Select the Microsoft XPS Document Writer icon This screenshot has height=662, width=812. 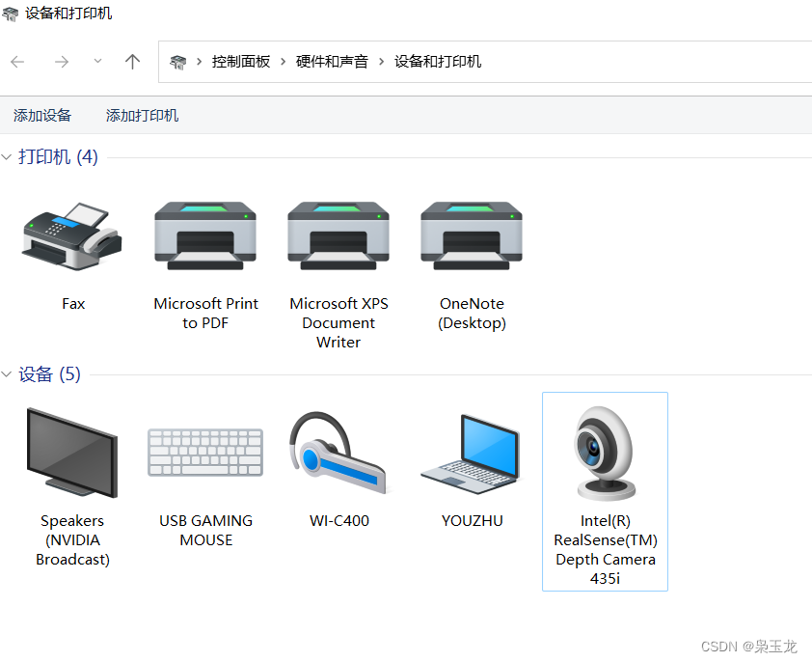click(338, 235)
